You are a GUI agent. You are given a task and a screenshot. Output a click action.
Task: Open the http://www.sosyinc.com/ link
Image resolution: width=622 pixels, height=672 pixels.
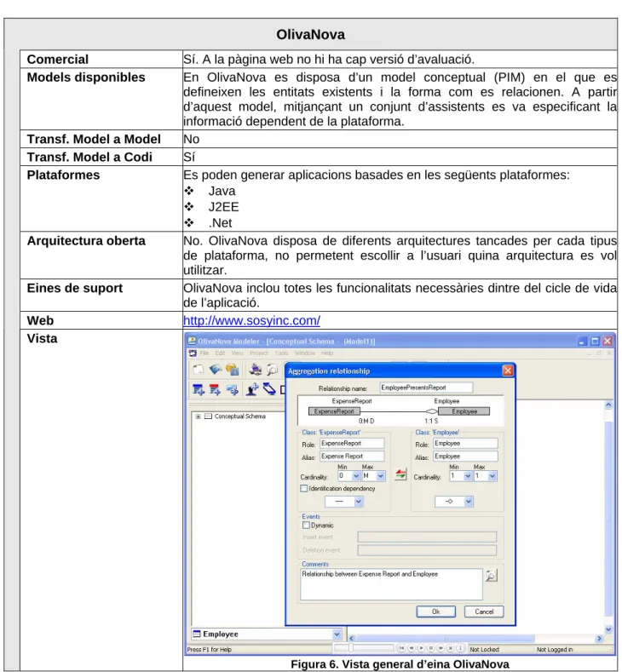pos(251,320)
